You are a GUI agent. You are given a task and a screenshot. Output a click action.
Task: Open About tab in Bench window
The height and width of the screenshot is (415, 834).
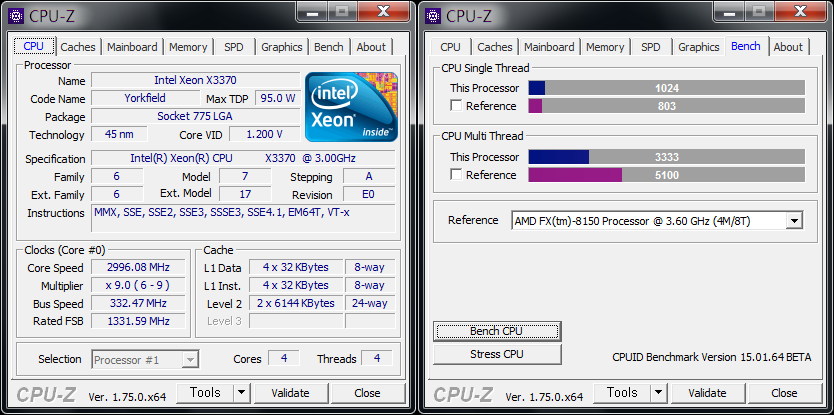tap(788, 47)
